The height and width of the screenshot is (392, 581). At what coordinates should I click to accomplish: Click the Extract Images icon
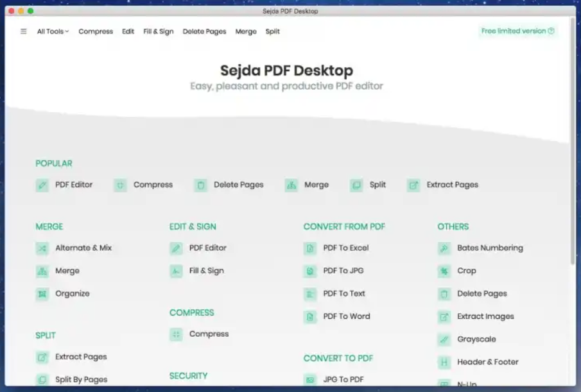[444, 316]
